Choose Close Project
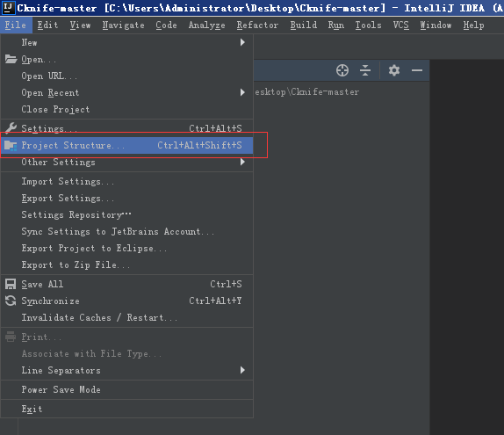Screen dimensions: 504x435 126,109
